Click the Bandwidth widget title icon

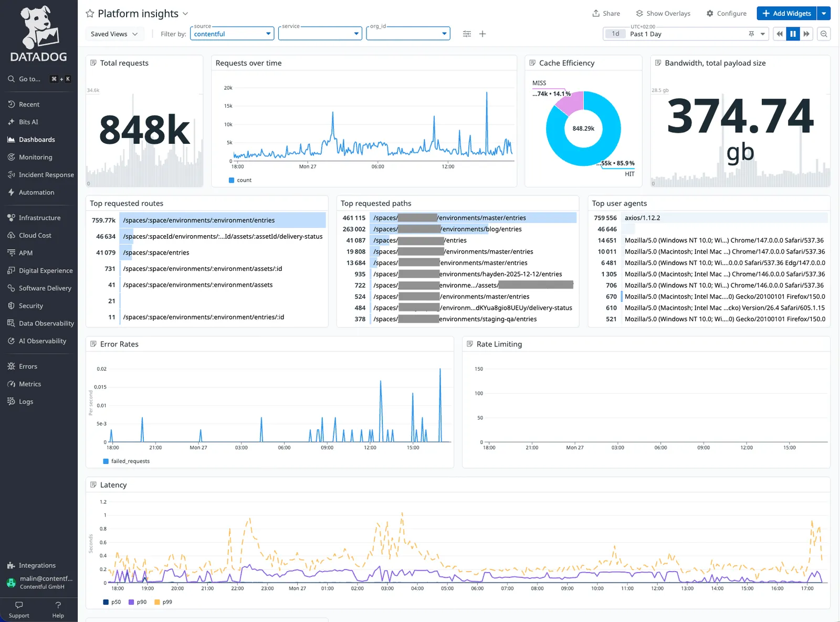[658, 63]
